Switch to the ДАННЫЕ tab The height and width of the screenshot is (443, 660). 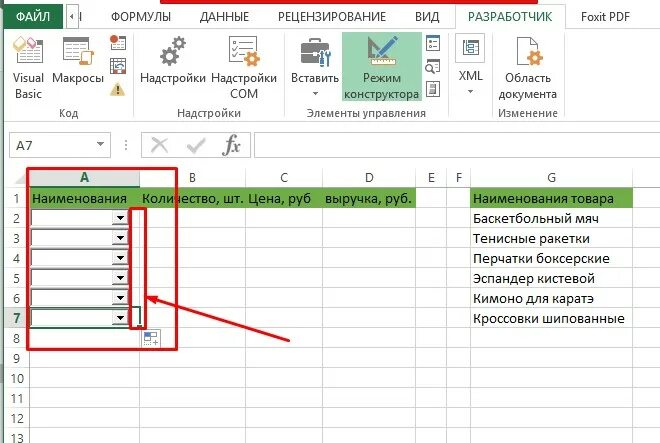click(224, 17)
